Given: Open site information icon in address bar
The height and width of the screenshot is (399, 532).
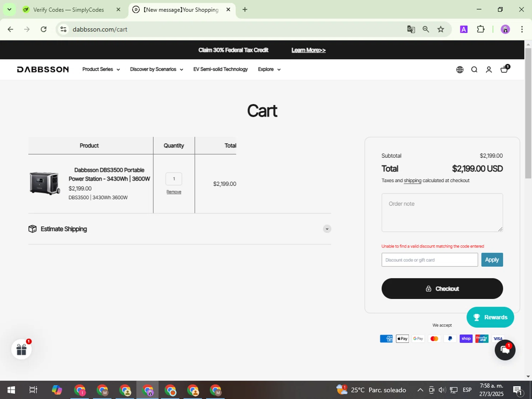Looking at the screenshot, I should [63, 29].
